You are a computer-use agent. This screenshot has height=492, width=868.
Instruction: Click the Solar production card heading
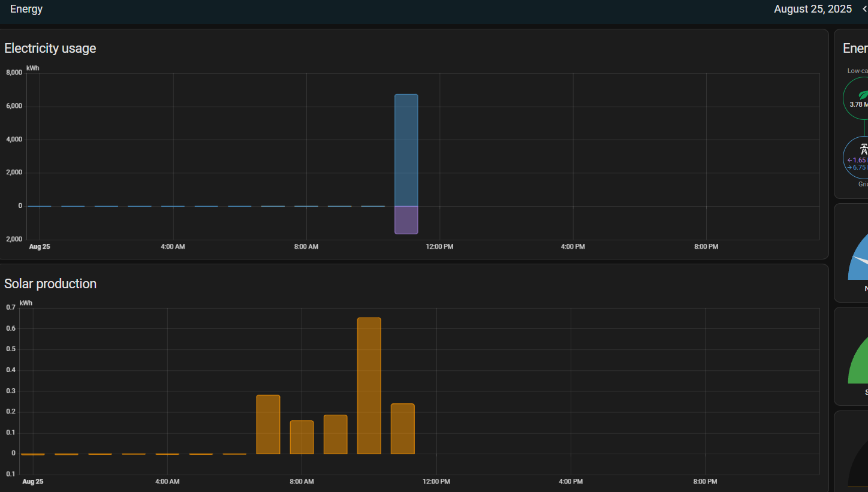coord(50,284)
